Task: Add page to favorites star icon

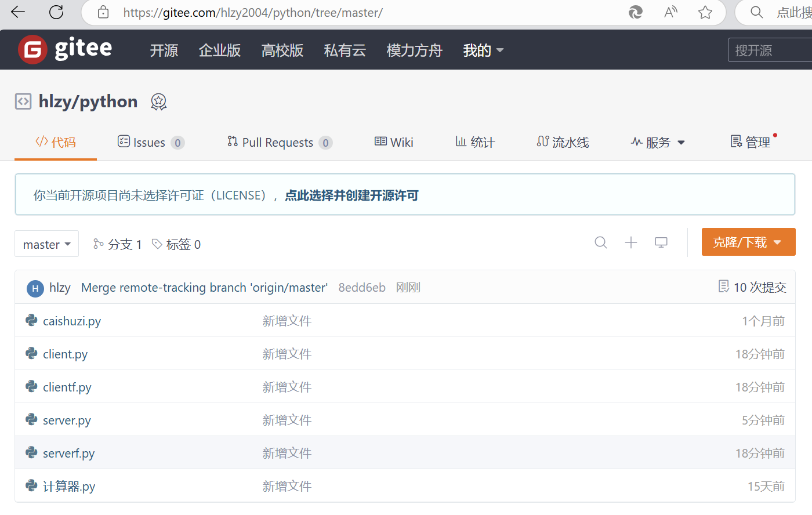Action: (x=705, y=12)
